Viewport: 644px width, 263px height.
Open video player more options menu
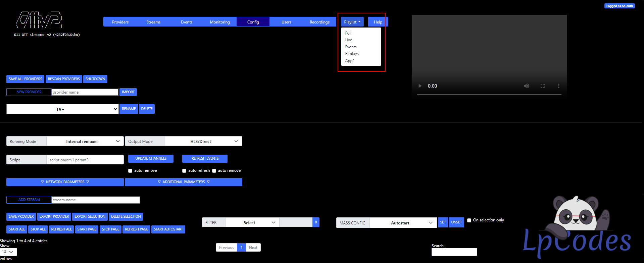click(x=558, y=86)
